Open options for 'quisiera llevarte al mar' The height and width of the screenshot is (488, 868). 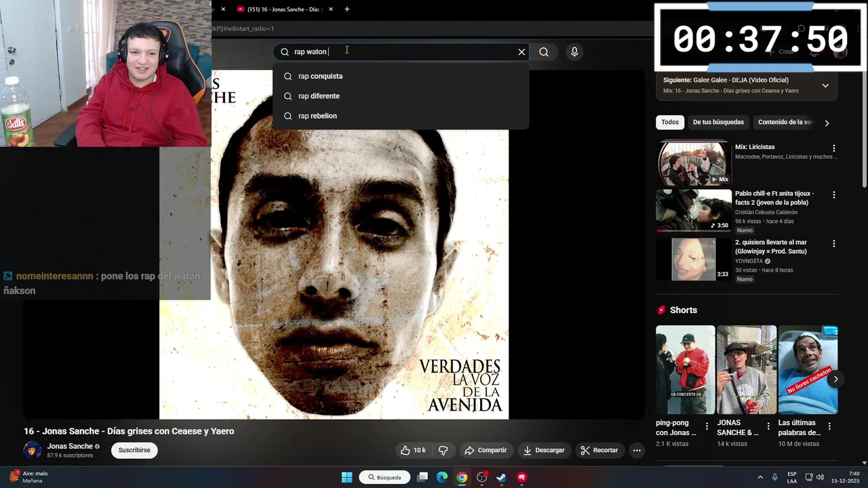pyautogui.click(x=834, y=244)
